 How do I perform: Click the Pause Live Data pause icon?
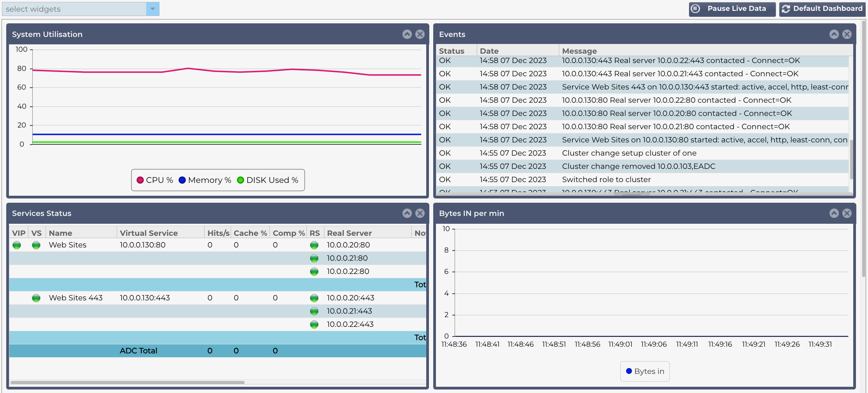pos(696,8)
